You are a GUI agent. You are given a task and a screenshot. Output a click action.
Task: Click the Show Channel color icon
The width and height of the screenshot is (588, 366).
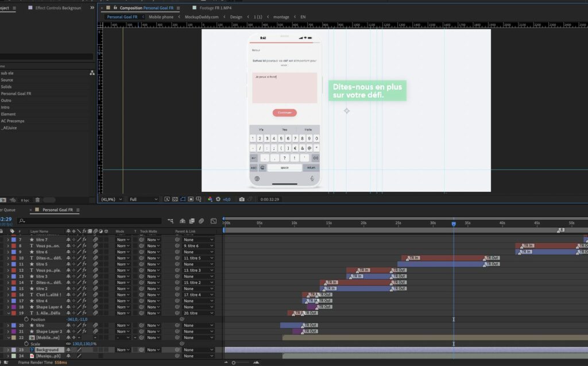[210, 199]
